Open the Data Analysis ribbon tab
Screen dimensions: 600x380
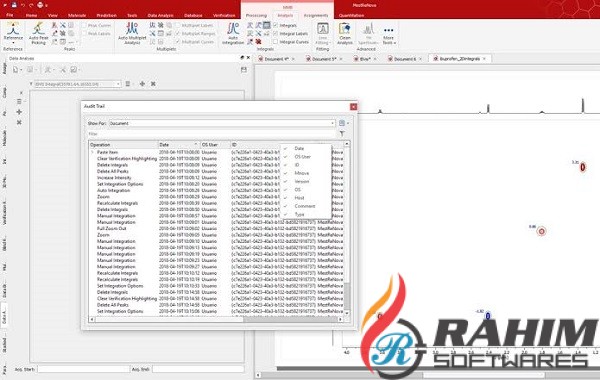[x=160, y=15]
